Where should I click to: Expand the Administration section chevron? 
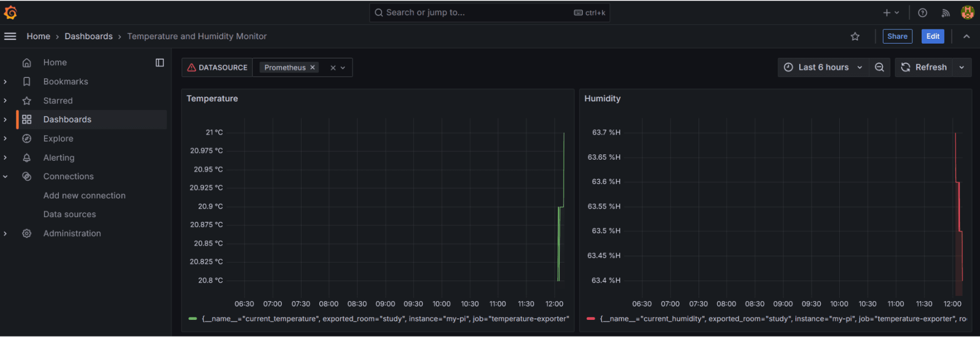[x=5, y=234]
